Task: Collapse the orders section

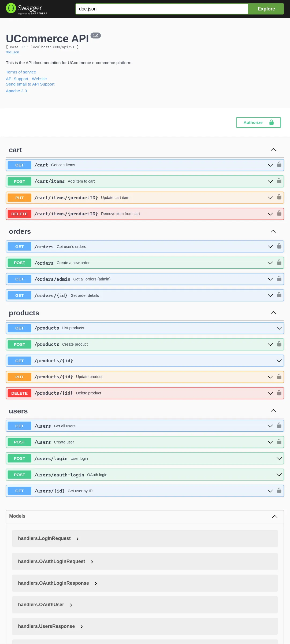Action: [x=273, y=231]
